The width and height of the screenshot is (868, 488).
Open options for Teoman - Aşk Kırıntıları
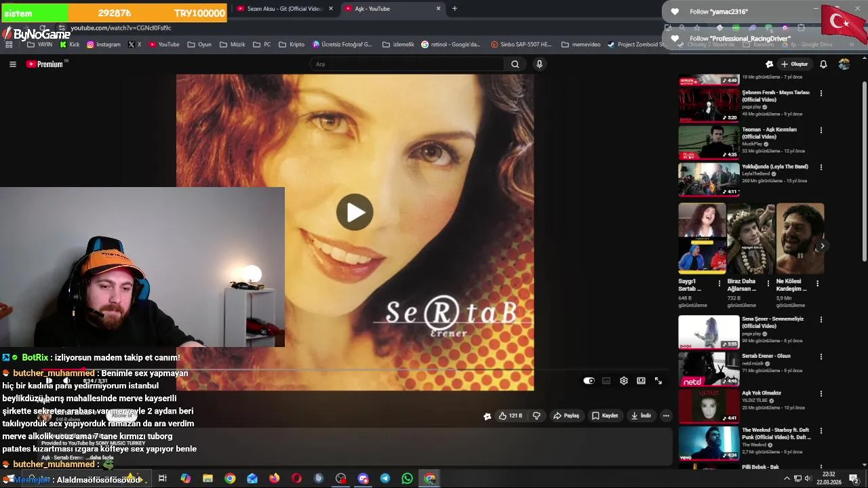[821, 130]
